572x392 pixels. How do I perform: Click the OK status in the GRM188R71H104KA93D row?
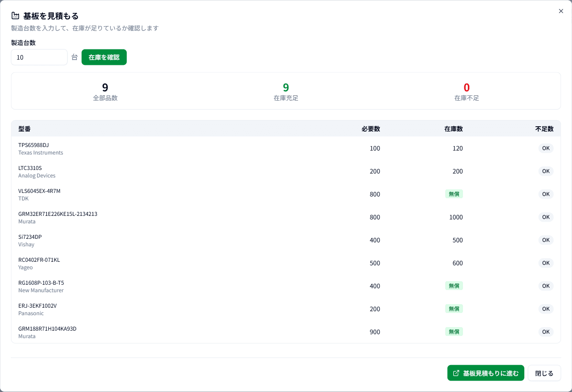click(x=546, y=332)
